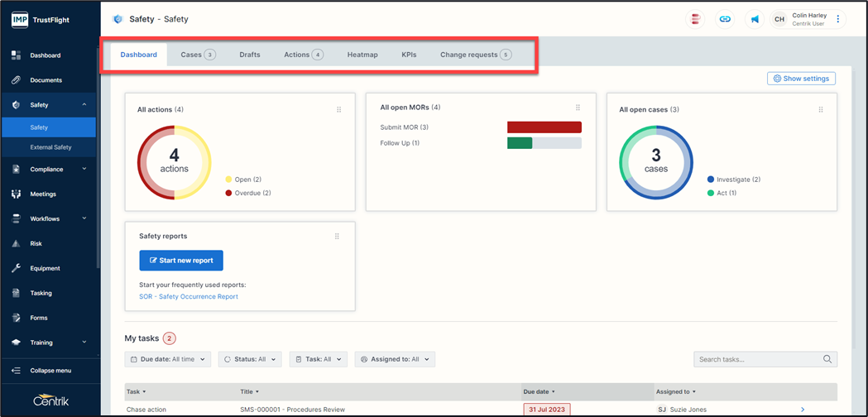868x417 pixels.
Task: Open the Due date filter dropdown
Action: (x=167, y=359)
